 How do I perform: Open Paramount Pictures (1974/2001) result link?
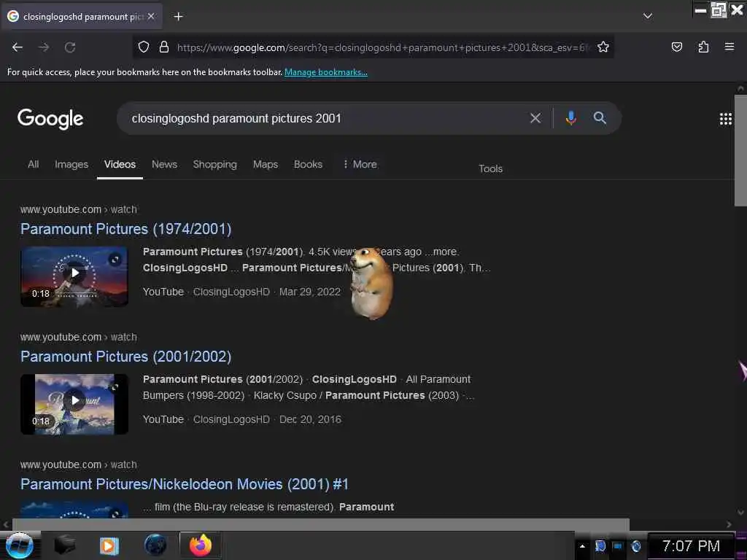(x=125, y=229)
